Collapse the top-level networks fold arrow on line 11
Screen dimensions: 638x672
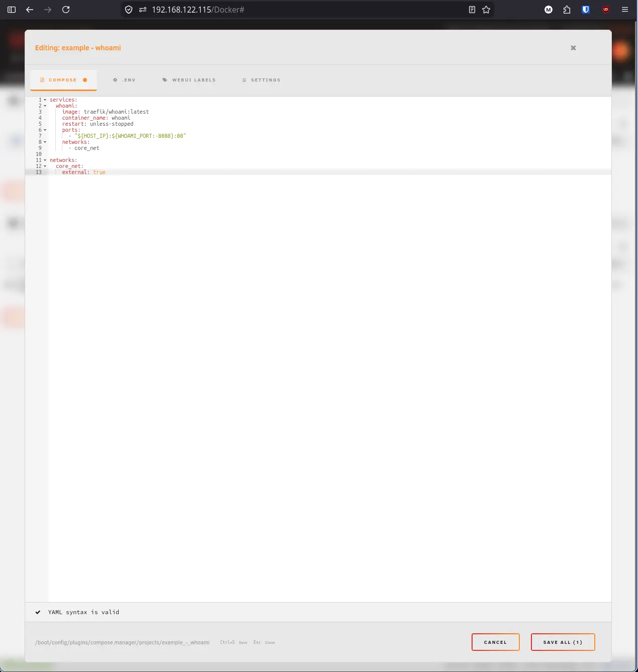(x=45, y=160)
